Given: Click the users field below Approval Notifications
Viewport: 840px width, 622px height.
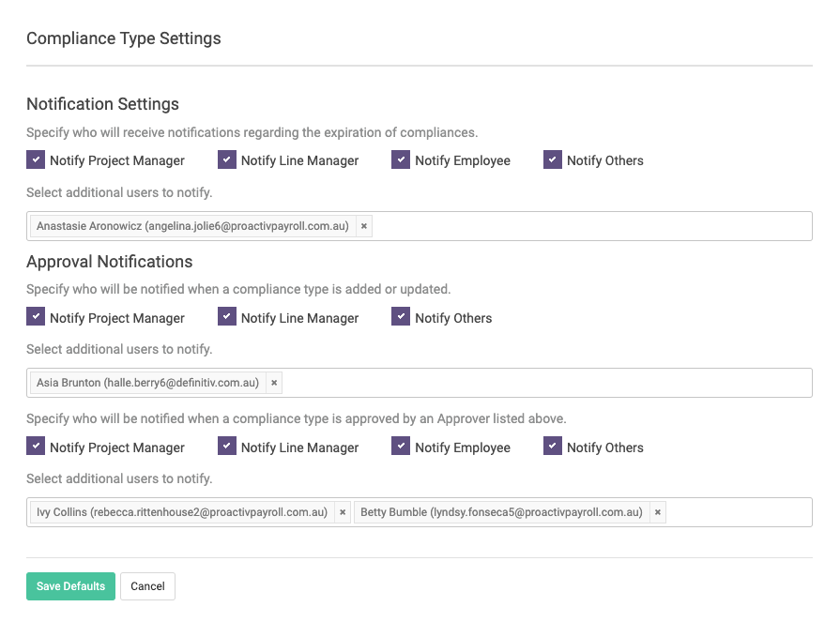Looking at the screenshot, I should (x=563, y=382).
